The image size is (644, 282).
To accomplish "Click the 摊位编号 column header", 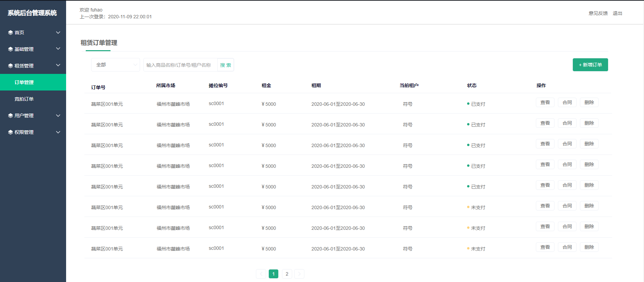I will [x=218, y=85].
